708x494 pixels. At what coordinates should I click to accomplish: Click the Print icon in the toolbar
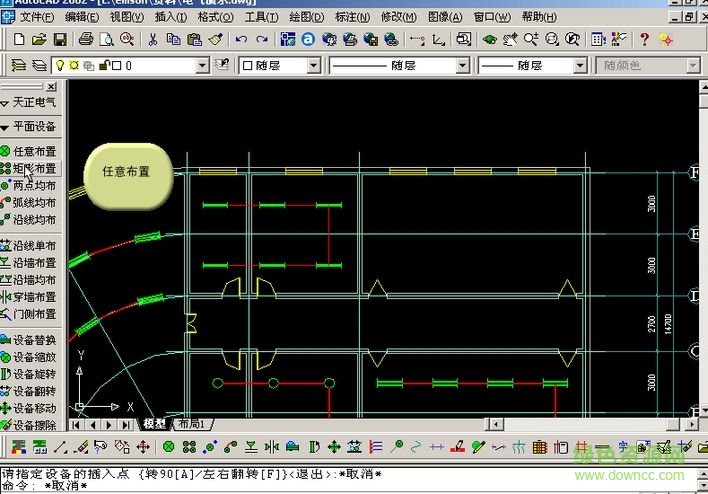tap(86, 39)
